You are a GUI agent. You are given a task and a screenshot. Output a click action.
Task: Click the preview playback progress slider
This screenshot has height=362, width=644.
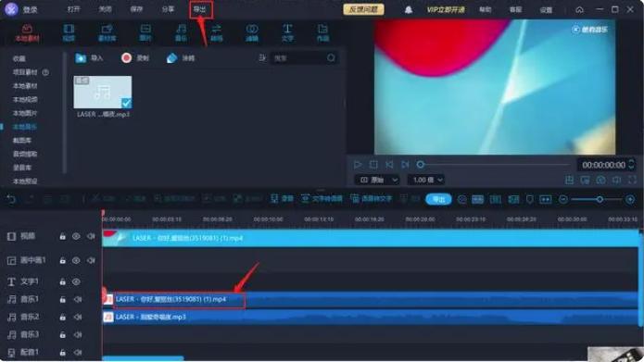click(493, 165)
